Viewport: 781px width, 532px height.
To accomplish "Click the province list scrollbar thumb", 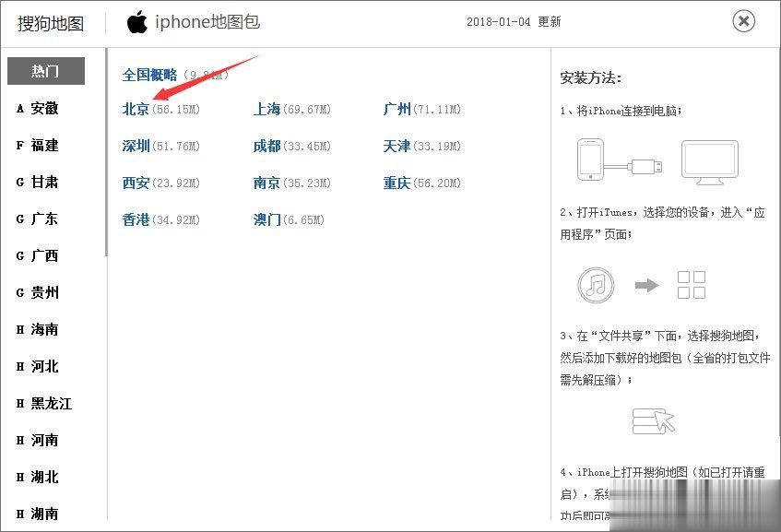I will (106, 152).
